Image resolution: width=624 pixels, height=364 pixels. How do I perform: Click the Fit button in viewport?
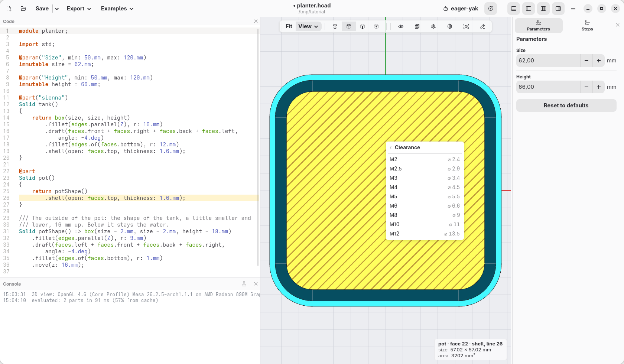coord(289,26)
